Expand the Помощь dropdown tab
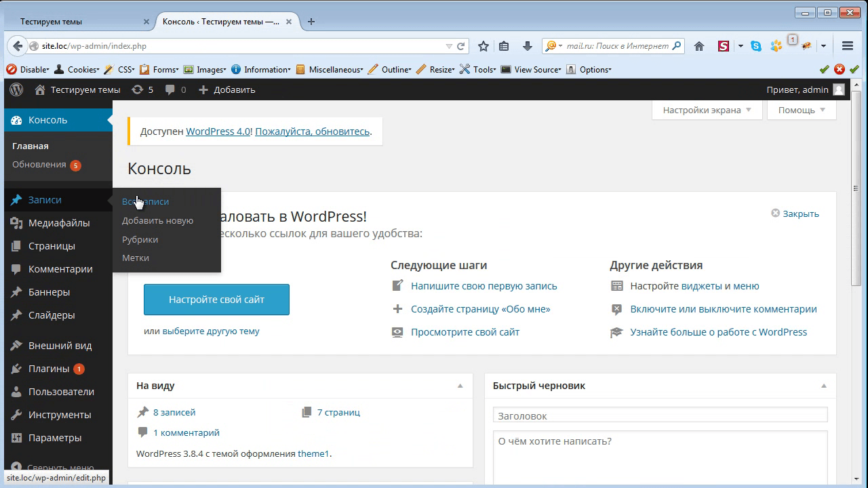 (x=802, y=110)
